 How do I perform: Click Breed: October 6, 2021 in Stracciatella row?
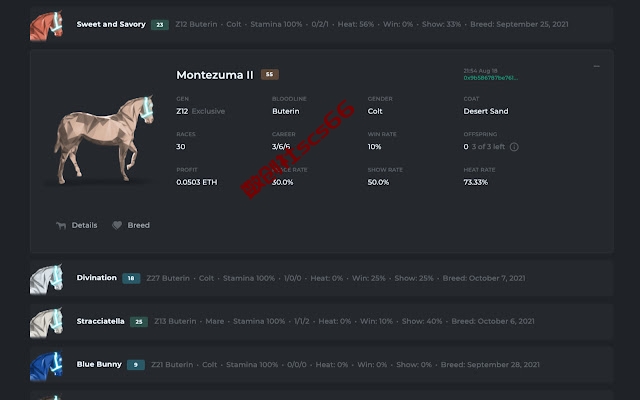pyautogui.click(x=493, y=322)
